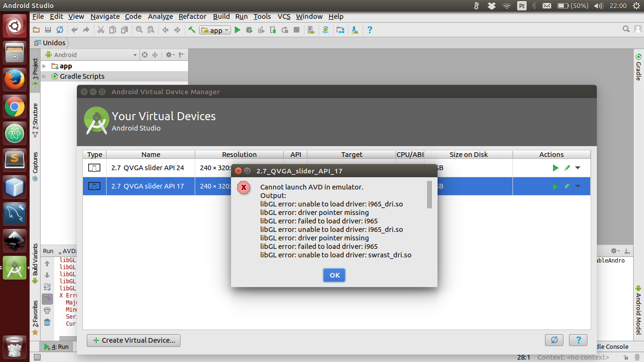Open the 1: Project side tab
This screenshot has height=362, width=644.
[35, 74]
